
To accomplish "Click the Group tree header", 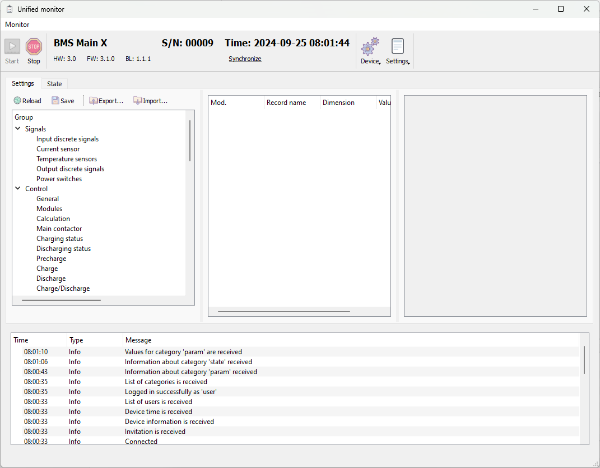I will 24,117.
